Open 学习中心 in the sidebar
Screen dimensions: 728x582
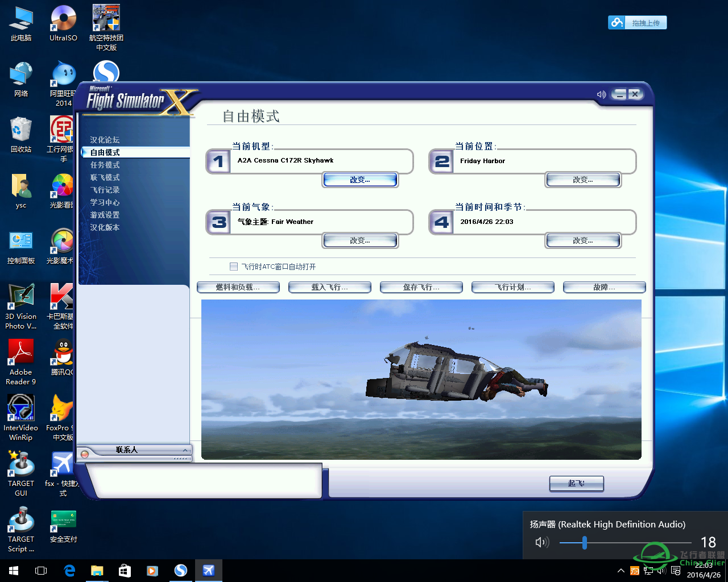point(105,202)
